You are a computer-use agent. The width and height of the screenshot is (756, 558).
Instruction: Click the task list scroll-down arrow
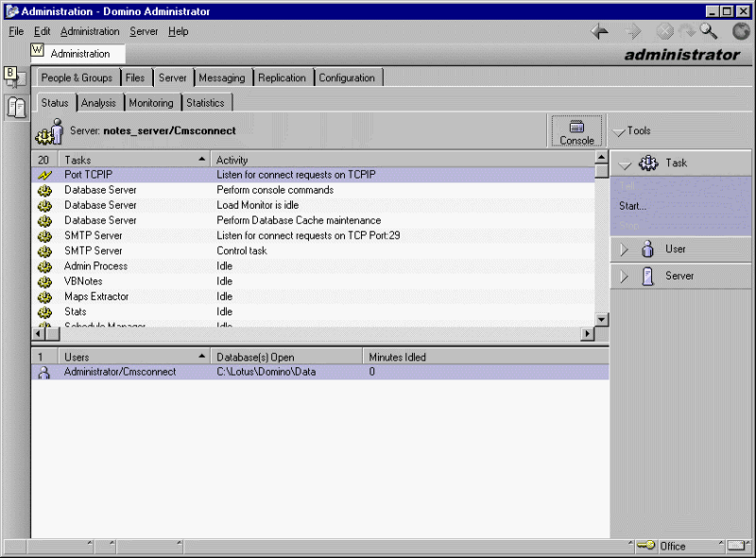[601, 320]
